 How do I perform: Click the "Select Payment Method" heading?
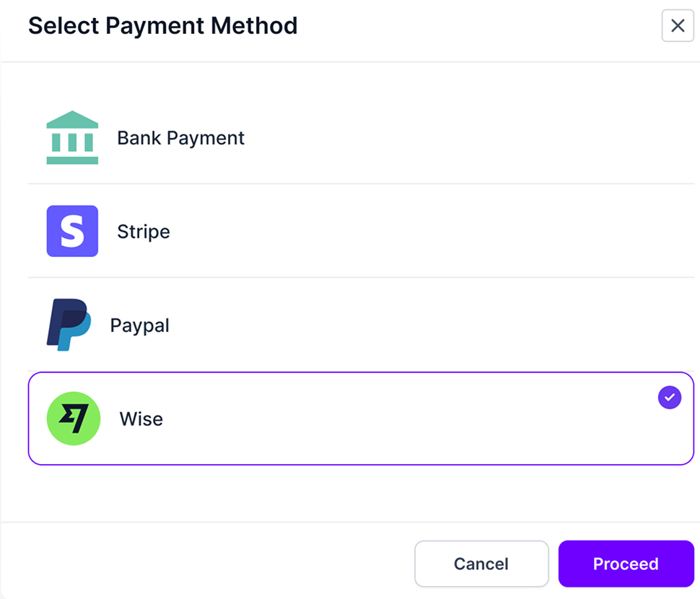(x=162, y=26)
